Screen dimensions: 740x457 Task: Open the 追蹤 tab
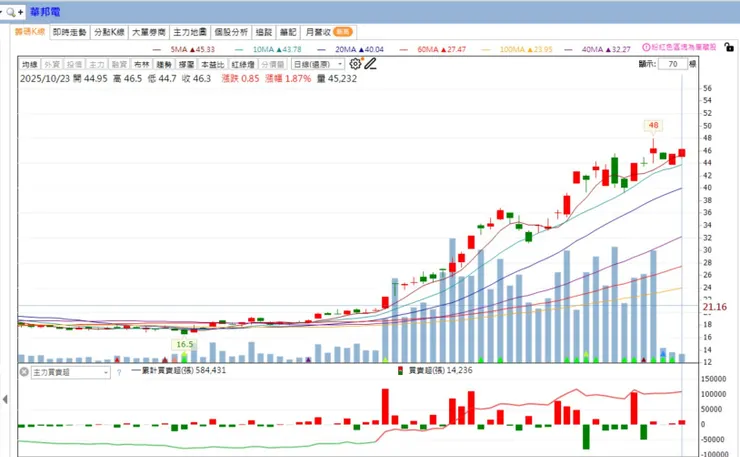tap(264, 32)
